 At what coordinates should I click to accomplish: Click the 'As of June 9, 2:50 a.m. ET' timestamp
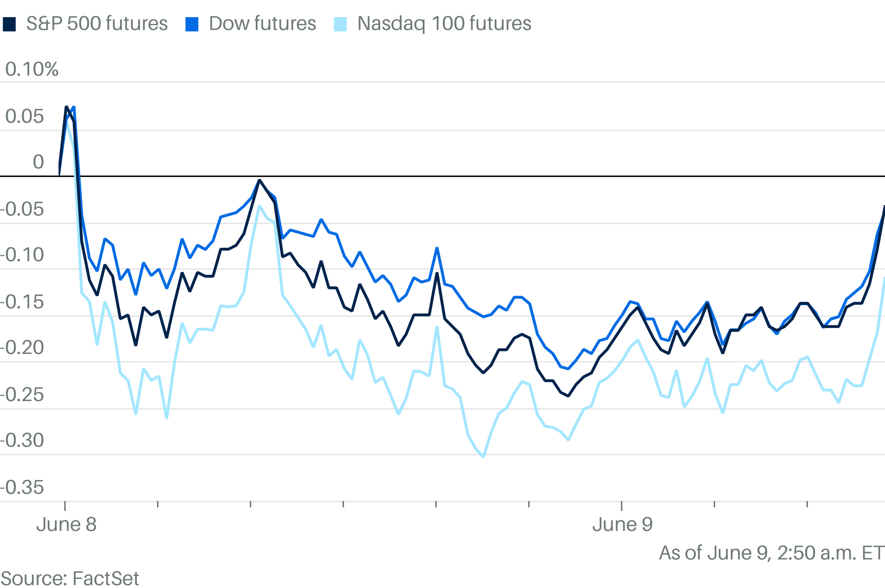pos(772,553)
